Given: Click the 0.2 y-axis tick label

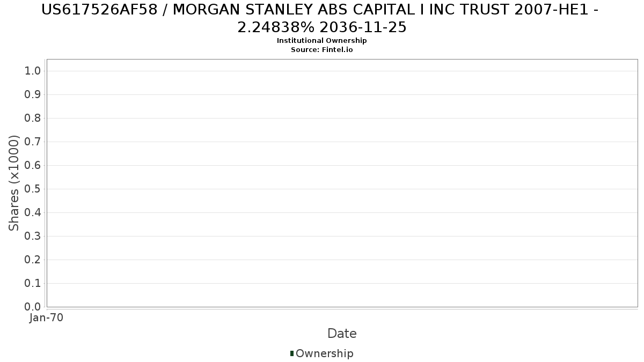Looking at the screenshot, I should click(33, 260).
